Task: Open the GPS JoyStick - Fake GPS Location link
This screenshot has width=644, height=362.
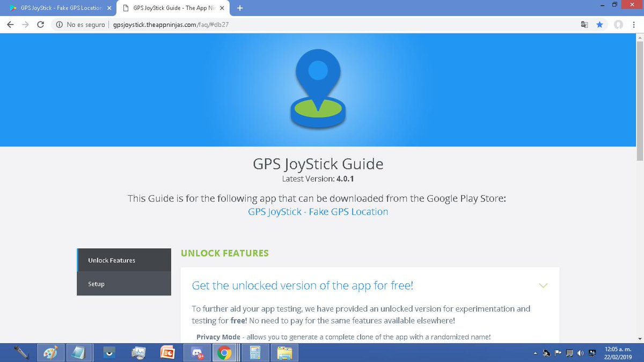Action: pos(318,212)
